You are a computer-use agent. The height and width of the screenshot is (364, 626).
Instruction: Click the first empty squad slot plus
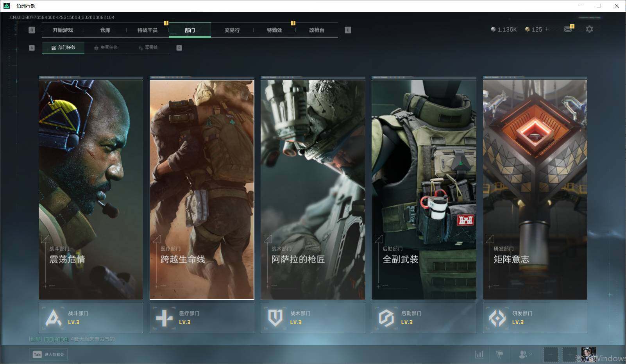click(551, 354)
